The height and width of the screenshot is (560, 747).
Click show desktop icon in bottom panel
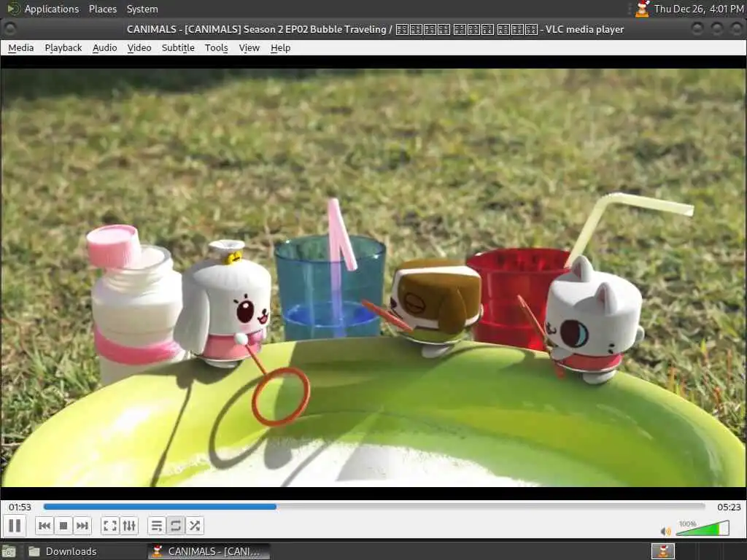[x=9, y=551]
